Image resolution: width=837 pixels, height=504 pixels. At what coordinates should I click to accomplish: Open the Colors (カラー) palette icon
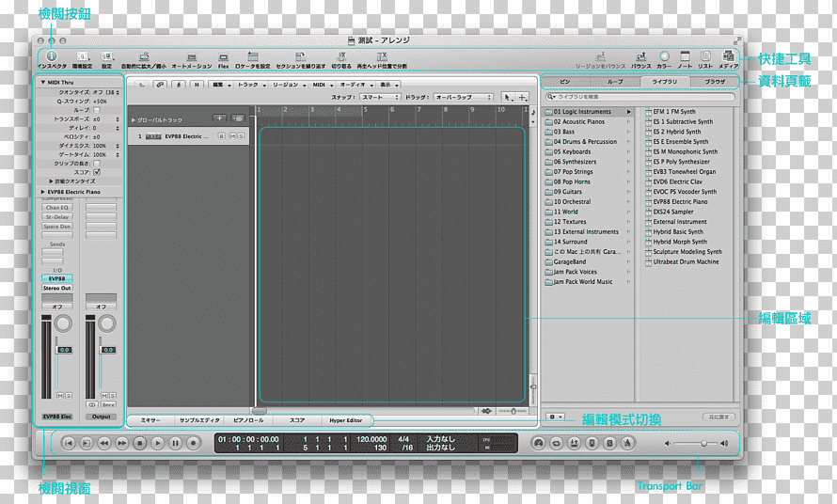664,55
